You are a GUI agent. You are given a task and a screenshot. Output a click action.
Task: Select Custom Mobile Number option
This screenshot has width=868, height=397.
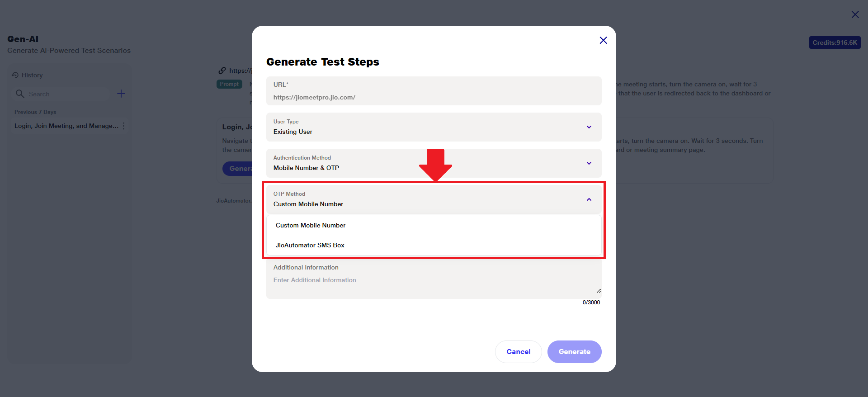(311, 225)
